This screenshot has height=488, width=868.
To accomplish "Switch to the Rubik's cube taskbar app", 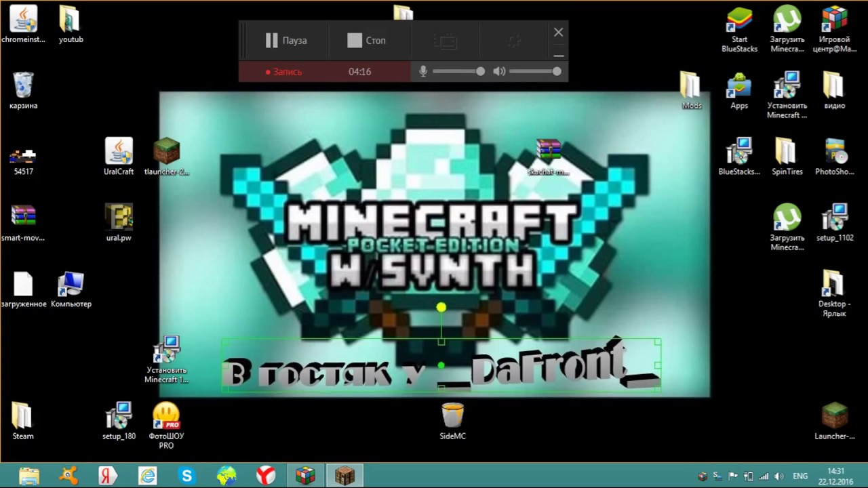I will (x=305, y=476).
